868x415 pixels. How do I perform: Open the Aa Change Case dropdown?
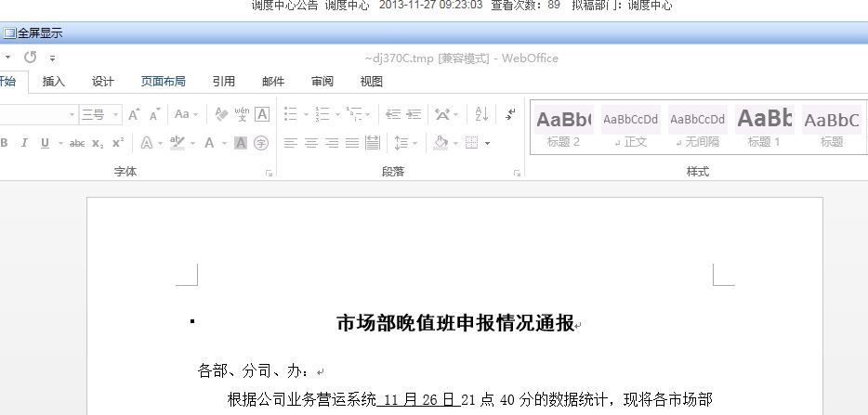[x=186, y=114]
